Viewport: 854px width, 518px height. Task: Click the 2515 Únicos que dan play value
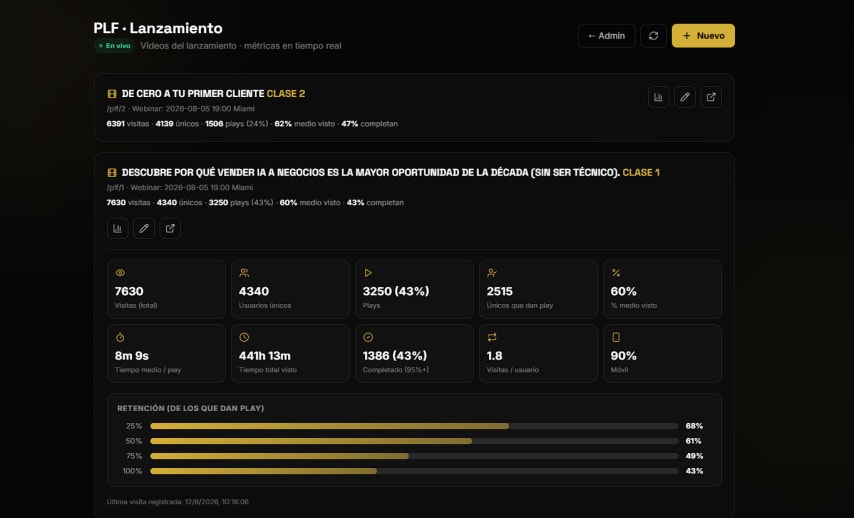499,291
